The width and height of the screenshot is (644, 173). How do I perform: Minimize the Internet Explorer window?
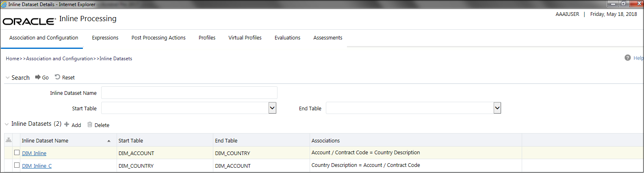click(x=613, y=4)
